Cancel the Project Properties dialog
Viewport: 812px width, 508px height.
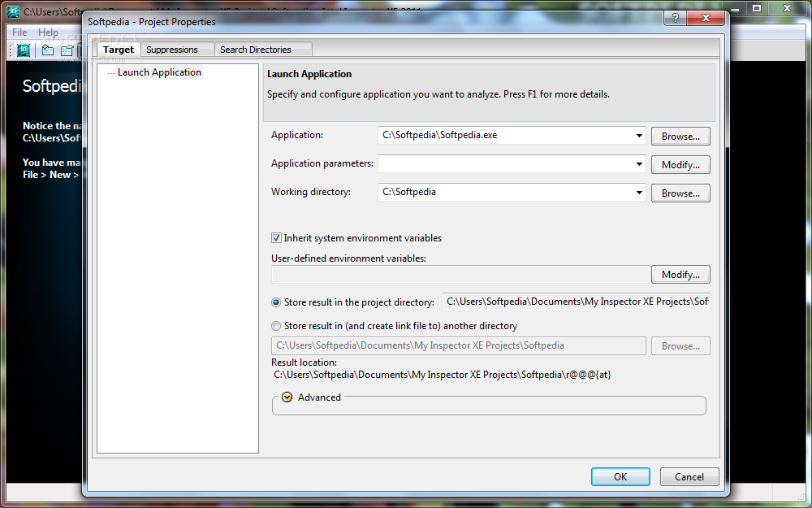click(689, 477)
